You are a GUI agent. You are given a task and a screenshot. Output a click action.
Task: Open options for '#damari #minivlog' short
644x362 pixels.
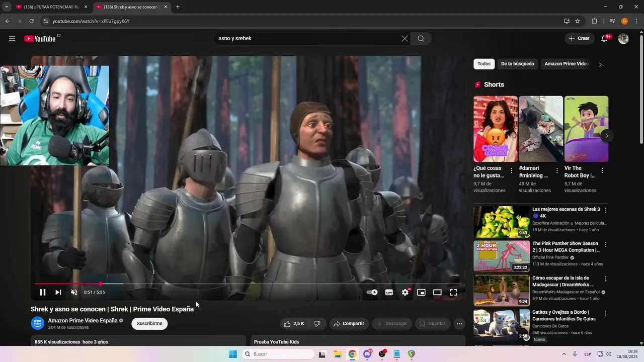557,171
